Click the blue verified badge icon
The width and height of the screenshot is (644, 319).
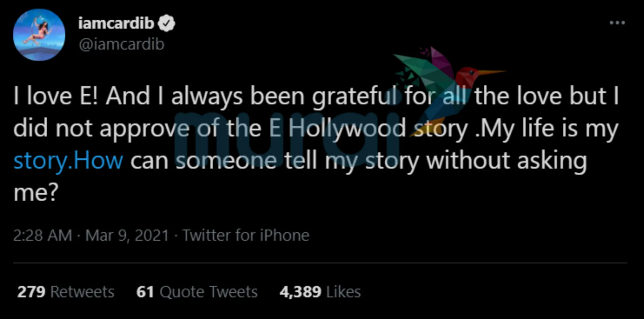[x=167, y=24]
